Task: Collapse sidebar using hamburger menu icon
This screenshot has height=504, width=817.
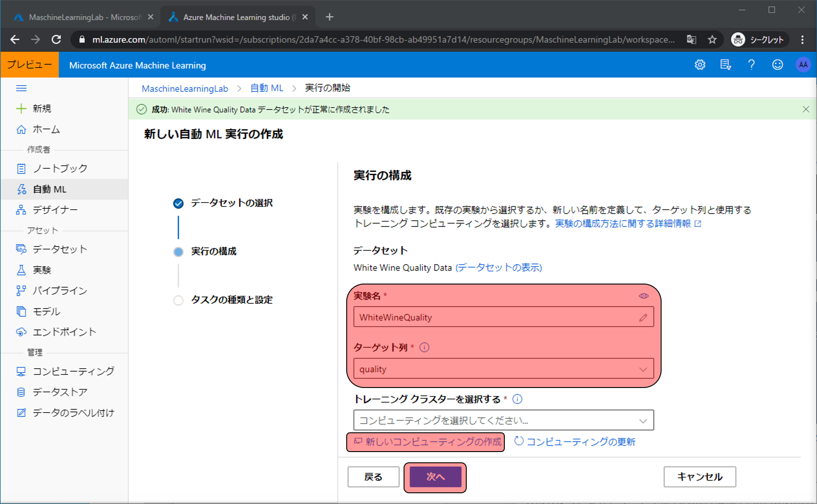Action: coord(21,88)
